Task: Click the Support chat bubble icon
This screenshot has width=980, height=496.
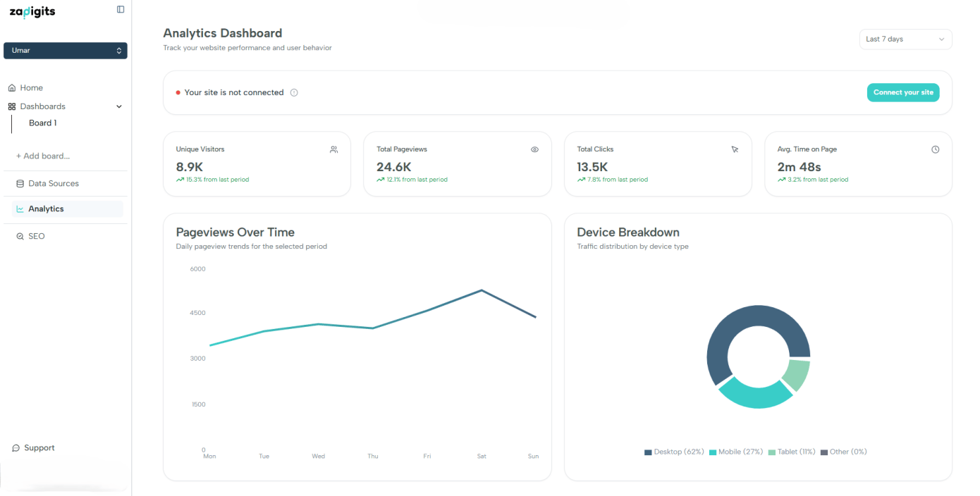Action: tap(16, 448)
